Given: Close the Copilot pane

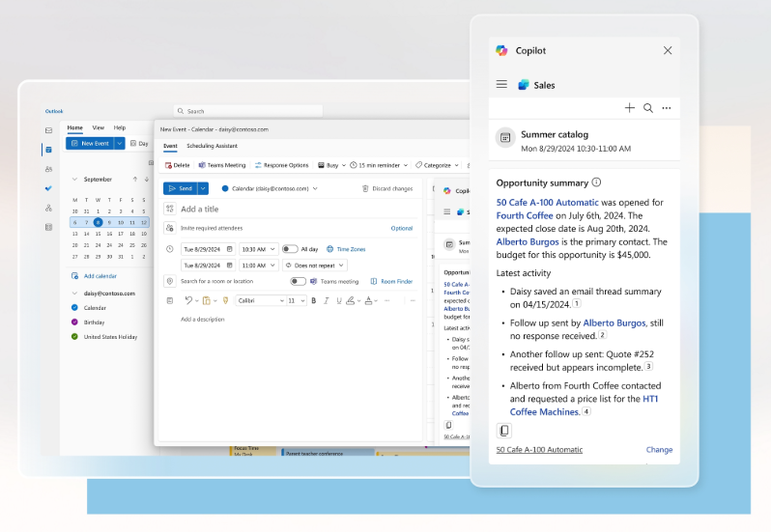Looking at the screenshot, I should [668, 50].
